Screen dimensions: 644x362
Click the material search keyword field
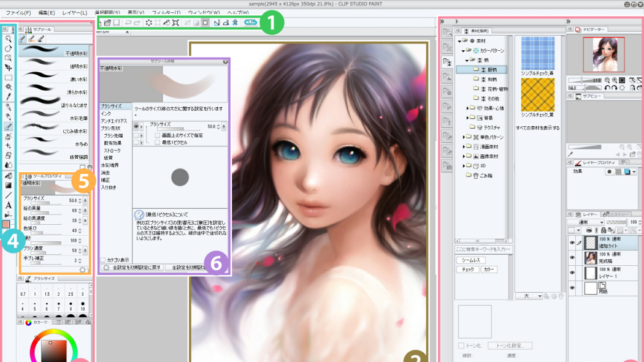click(483, 249)
